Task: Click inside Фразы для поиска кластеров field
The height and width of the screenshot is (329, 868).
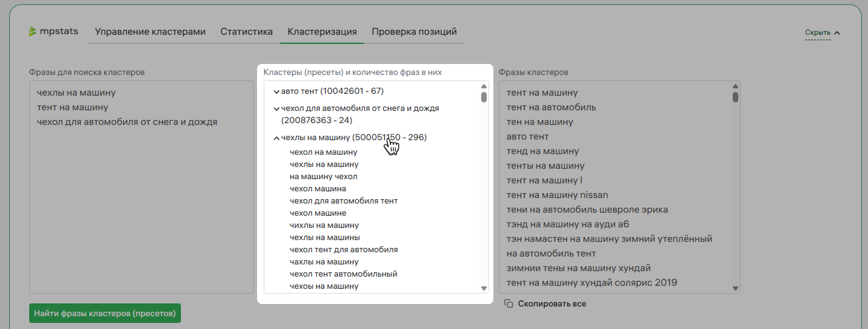Action: click(141, 187)
